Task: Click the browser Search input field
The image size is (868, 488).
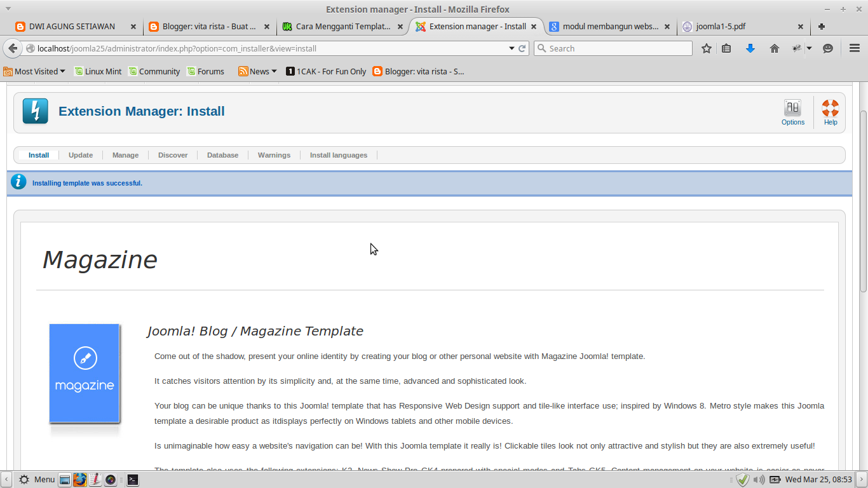Action: click(x=613, y=48)
